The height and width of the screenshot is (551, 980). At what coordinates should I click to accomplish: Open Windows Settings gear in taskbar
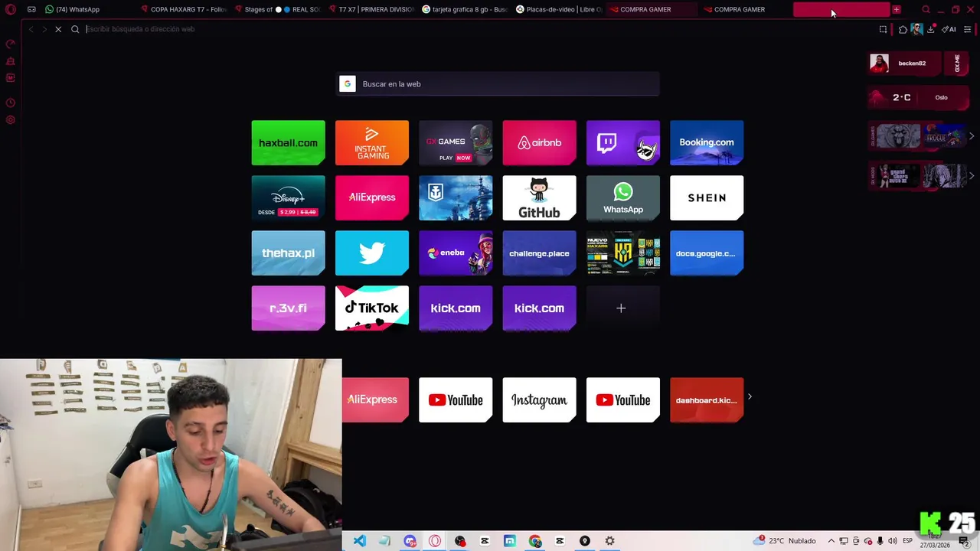[x=610, y=541]
